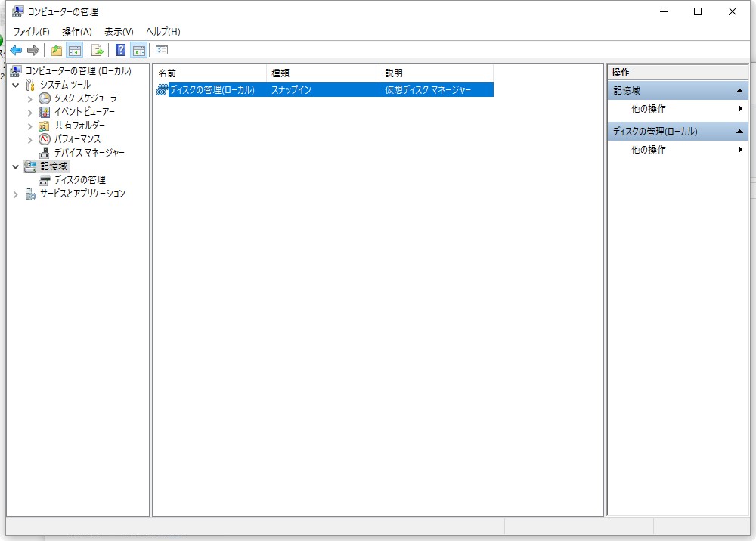Expand the サービスとアプリケーション node
The width and height of the screenshot is (756, 541).
pos(15,194)
